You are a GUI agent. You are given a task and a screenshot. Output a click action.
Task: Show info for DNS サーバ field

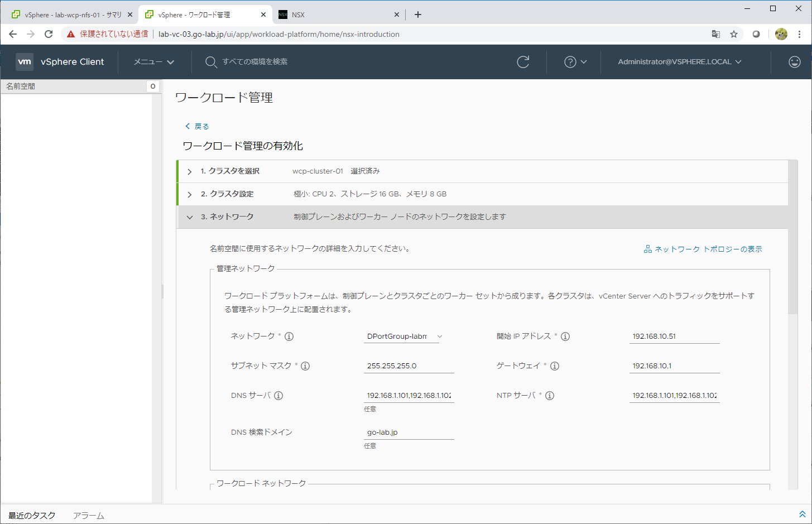(x=278, y=396)
